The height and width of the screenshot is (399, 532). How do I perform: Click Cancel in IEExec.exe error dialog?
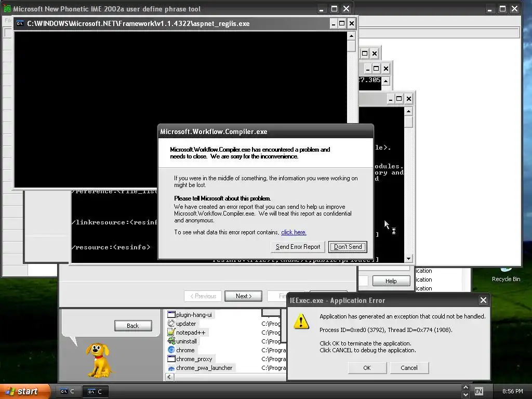(409, 368)
